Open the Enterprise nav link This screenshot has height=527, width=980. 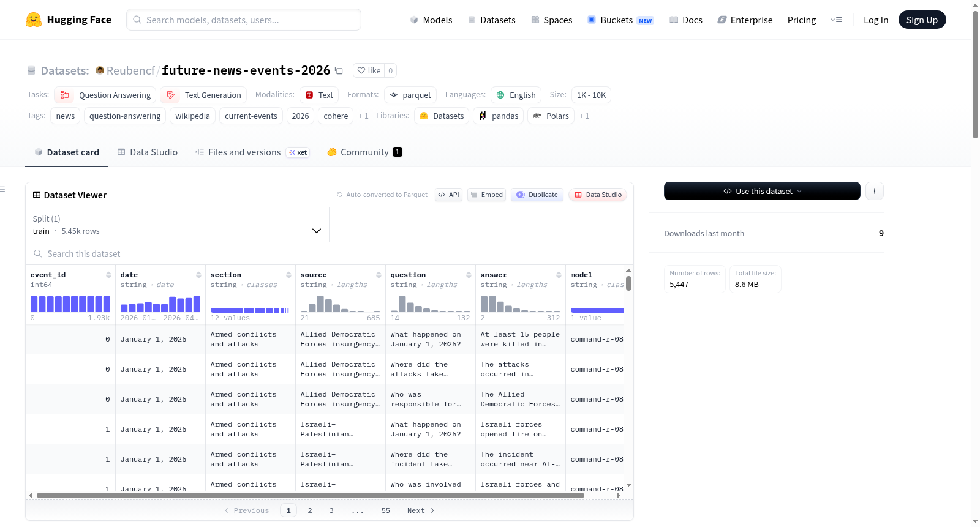(745, 20)
